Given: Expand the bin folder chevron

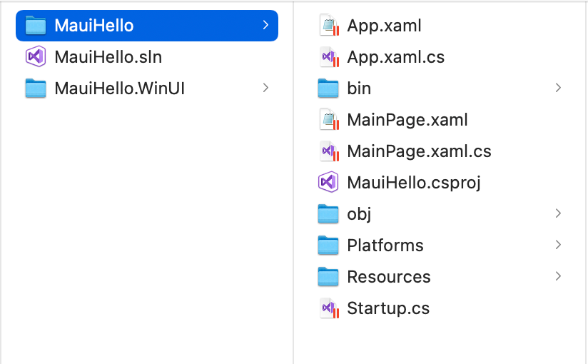Looking at the screenshot, I should point(558,88).
